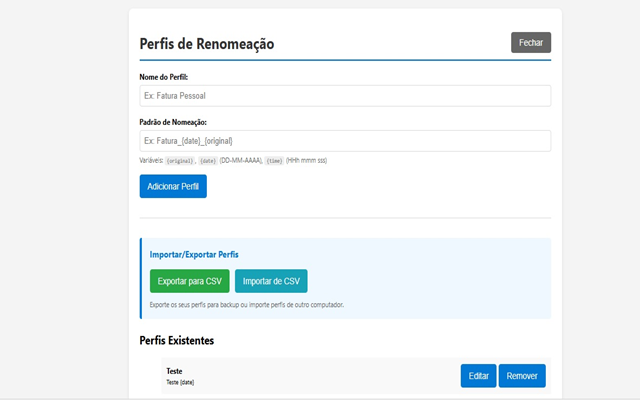Export profiles with Exportar para CSV
Viewport: 640px width, 400px height.
coord(189,281)
